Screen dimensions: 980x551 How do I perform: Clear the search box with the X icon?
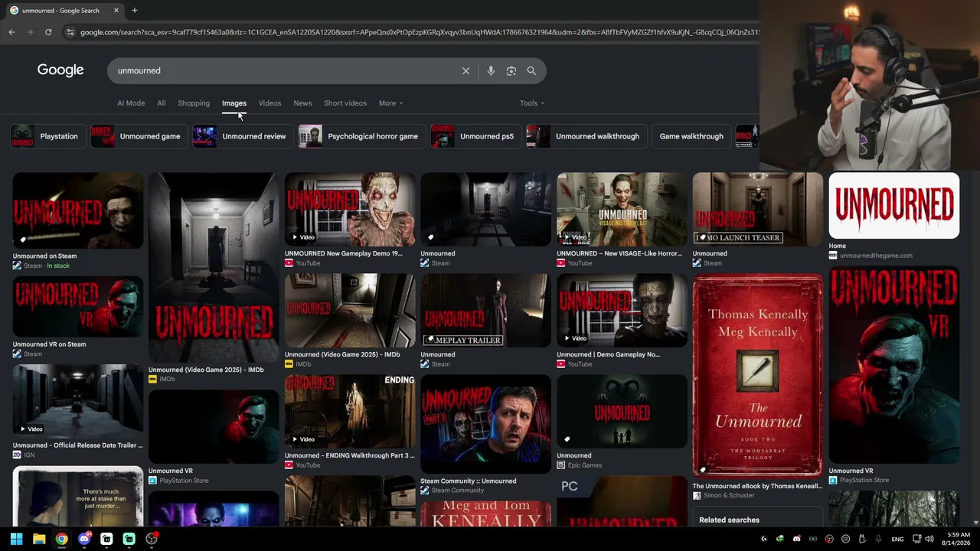tap(465, 70)
